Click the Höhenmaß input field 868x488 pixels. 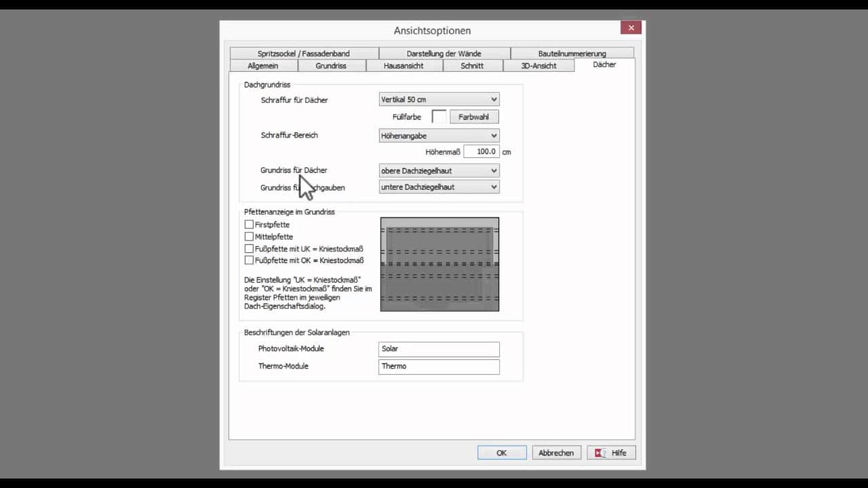click(x=481, y=152)
